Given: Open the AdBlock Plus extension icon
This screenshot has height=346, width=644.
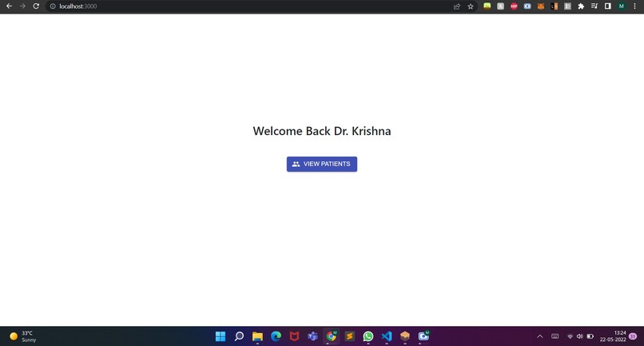Looking at the screenshot, I should 514,6.
